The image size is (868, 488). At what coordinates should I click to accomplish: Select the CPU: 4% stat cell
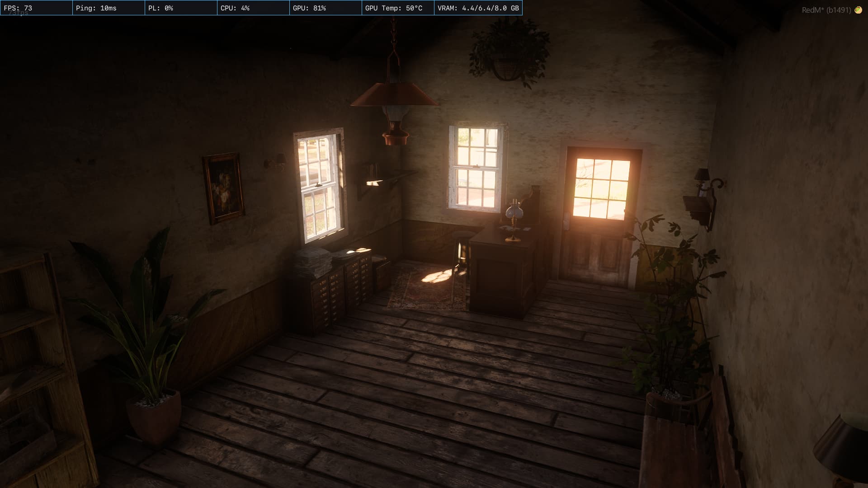[x=253, y=8]
